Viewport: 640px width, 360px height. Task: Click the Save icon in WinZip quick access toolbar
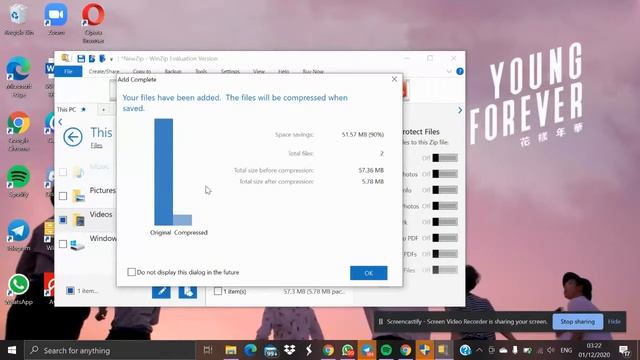pos(81,59)
